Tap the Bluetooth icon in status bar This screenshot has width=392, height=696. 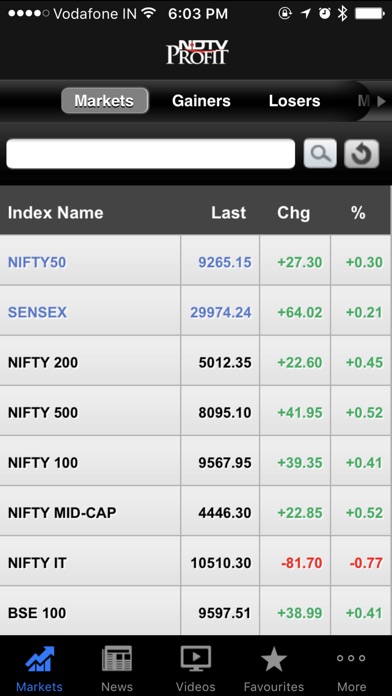342,13
